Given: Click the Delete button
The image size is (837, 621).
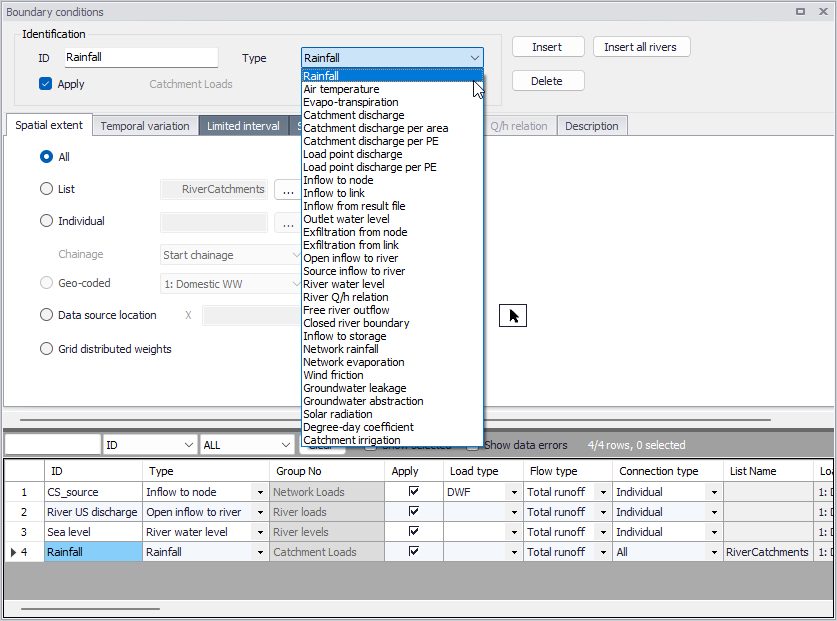Looking at the screenshot, I should [548, 81].
